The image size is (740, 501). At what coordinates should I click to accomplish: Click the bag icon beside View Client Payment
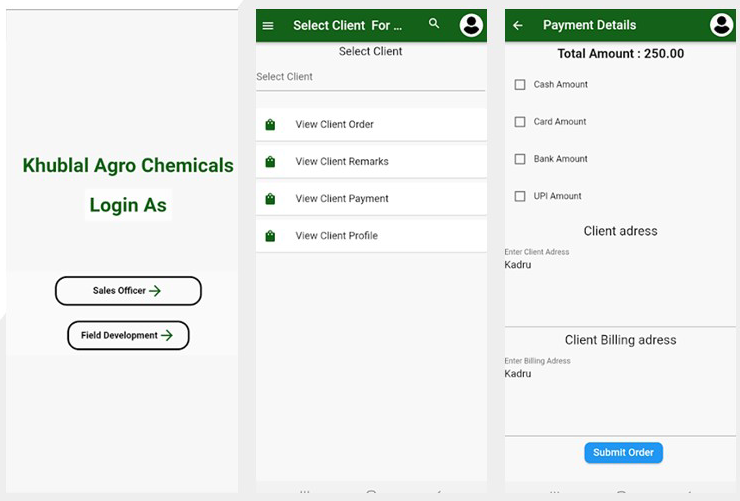pos(270,199)
